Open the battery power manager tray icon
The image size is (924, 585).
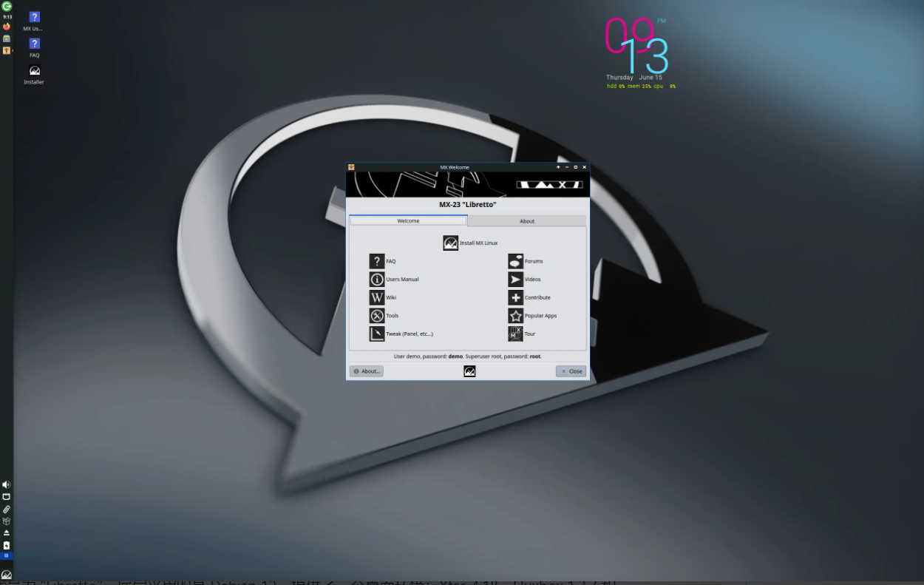click(x=7, y=545)
